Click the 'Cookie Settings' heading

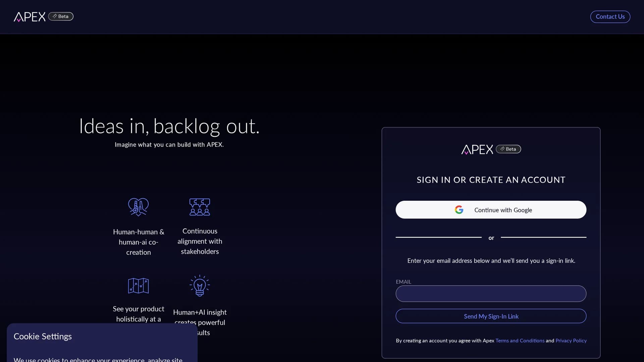point(43,337)
